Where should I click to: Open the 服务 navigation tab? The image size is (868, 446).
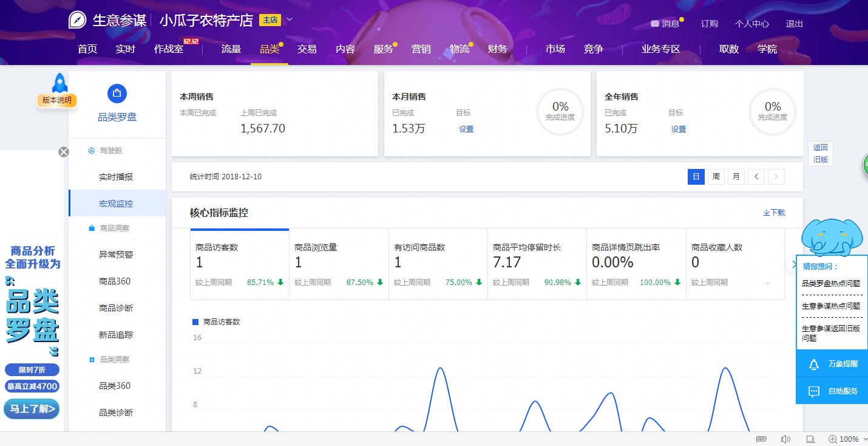pyautogui.click(x=384, y=49)
